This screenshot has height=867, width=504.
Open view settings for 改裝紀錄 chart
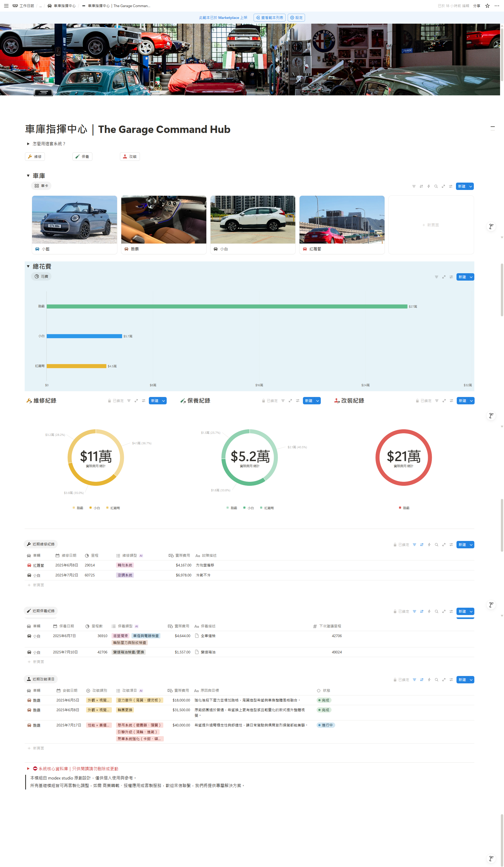click(451, 401)
